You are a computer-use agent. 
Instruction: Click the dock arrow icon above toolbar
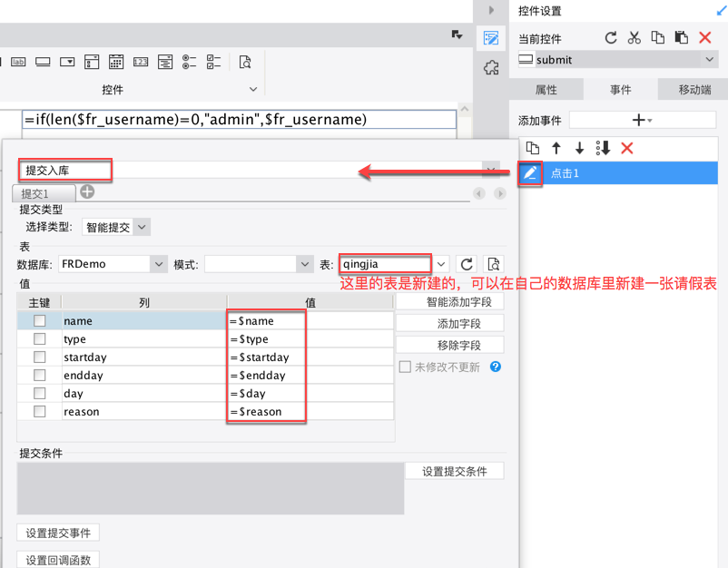pos(457,34)
